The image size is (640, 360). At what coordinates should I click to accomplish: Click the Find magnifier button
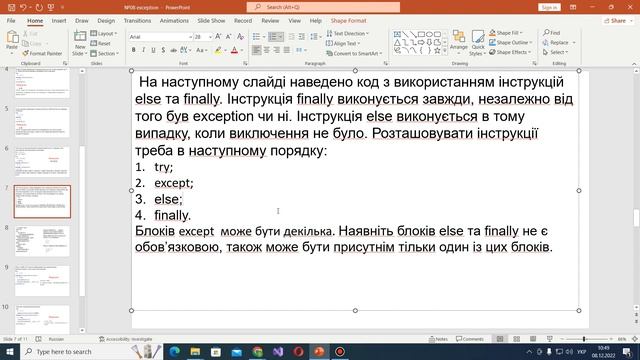[x=551, y=33]
